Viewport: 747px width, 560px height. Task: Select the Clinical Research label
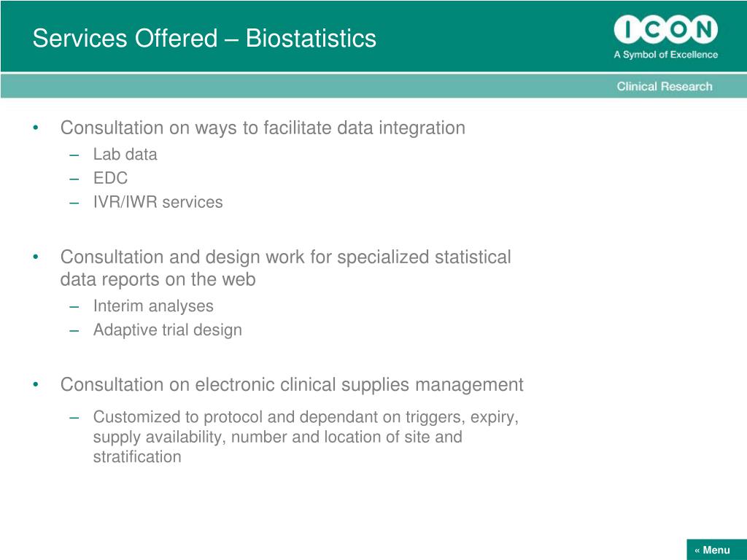tap(665, 86)
